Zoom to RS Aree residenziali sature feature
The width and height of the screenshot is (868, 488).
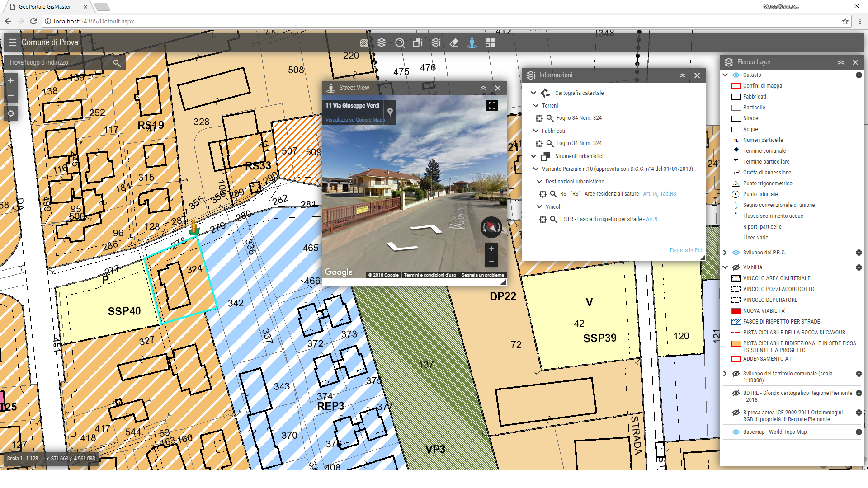pos(553,194)
